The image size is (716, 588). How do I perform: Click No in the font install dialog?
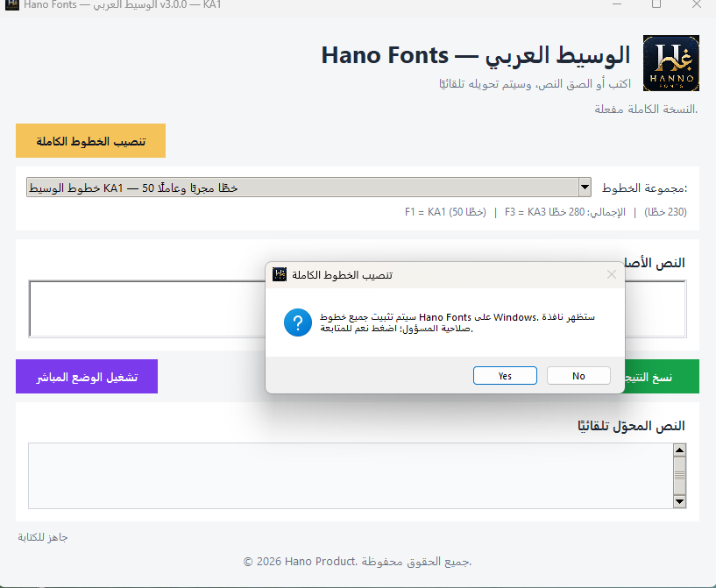coord(578,376)
